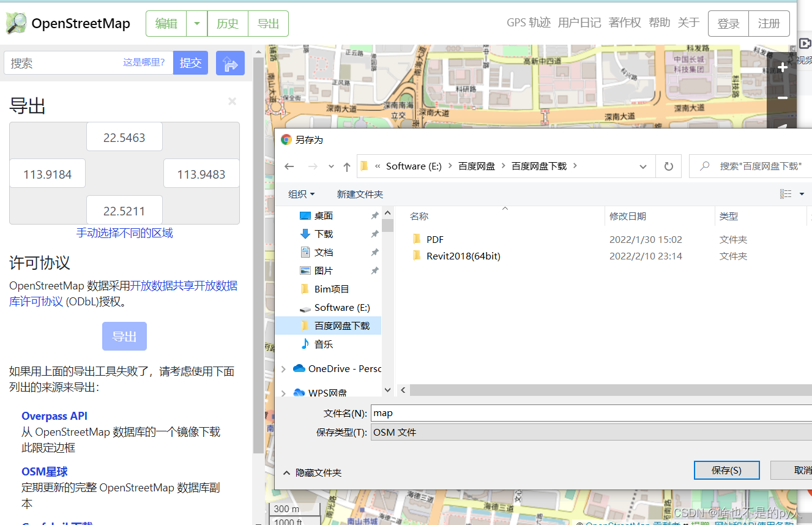The height and width of the screenshot is (525, 812).
Task: Select 音乐 in the navigation pane
Action: pyautogui.click(x=324, y=344)
